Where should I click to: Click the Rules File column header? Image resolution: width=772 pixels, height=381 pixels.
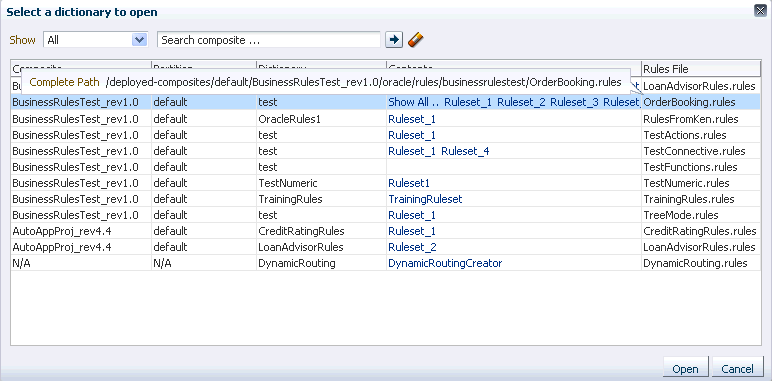click(701, 69)
